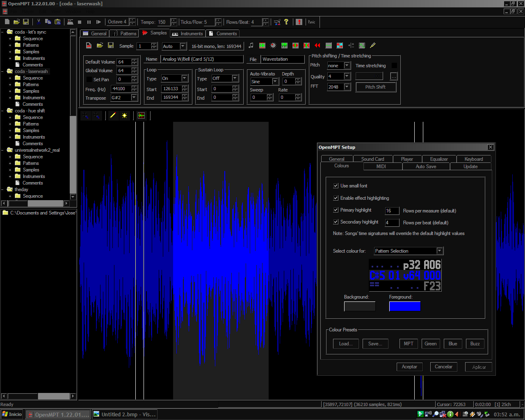
Task: Open the Sound Card setup tab
Action: [372, 159]
